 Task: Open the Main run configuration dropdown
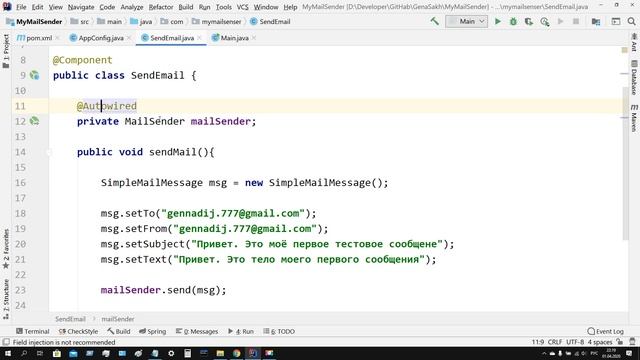[x=467, y=21]
